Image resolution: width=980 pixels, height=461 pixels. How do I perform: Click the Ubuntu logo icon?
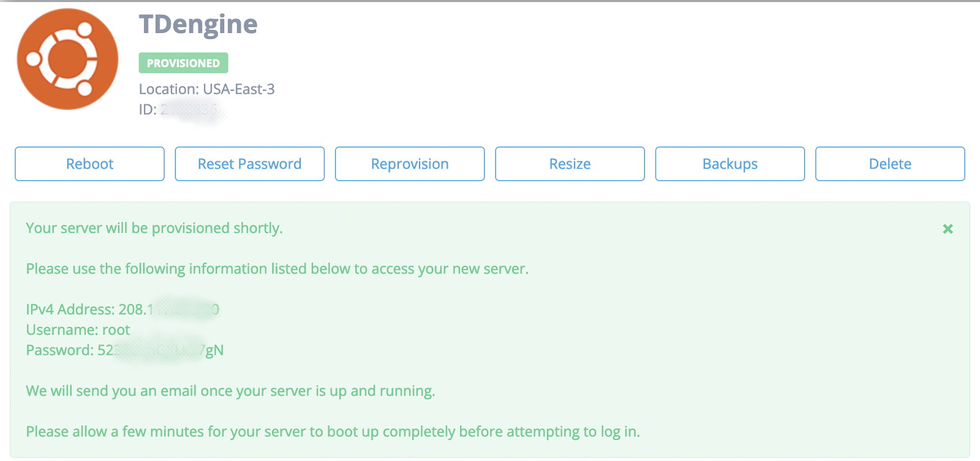point(67,59)
